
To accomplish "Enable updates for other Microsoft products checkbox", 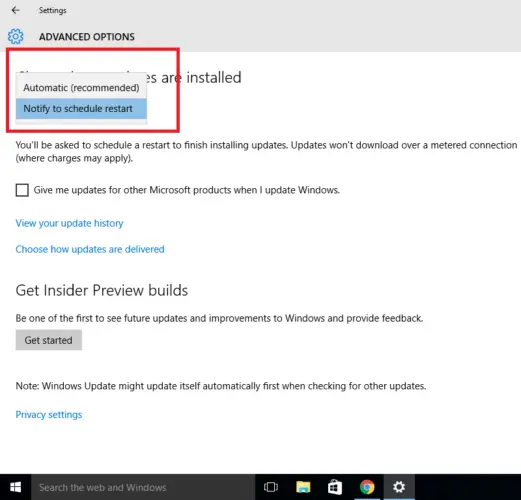I will coord(22,190).
